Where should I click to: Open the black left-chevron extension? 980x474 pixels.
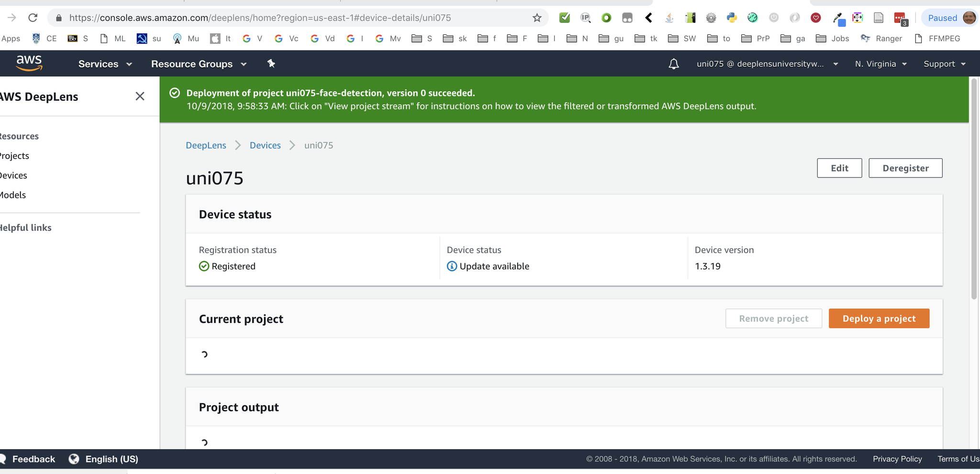click(648, 18)
